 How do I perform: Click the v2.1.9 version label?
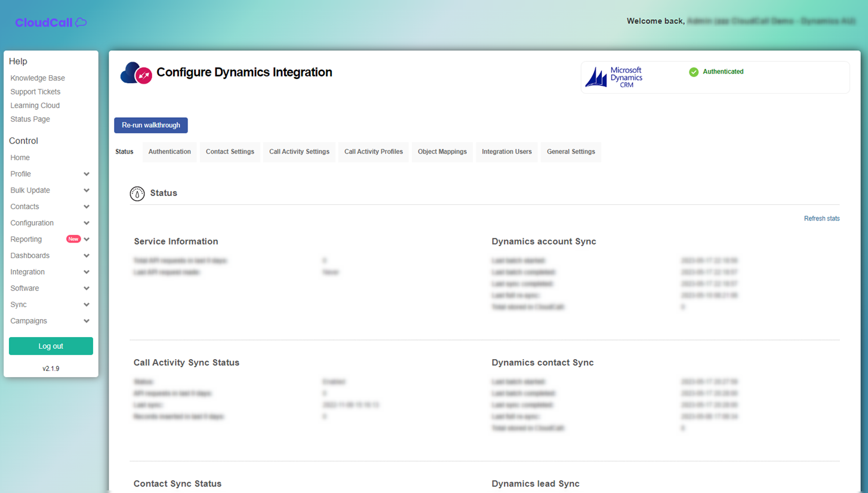(x=51, y=369)
